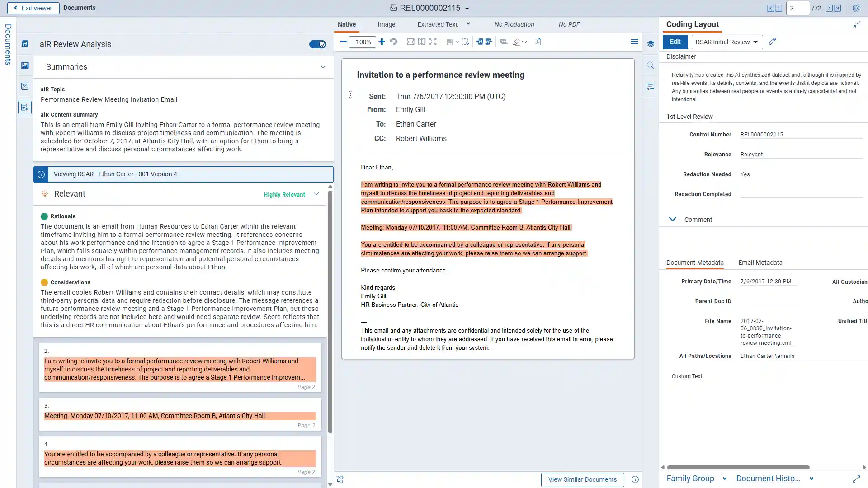Click the third left rail picture icon
Screen dimensions: 868x488
25,86
